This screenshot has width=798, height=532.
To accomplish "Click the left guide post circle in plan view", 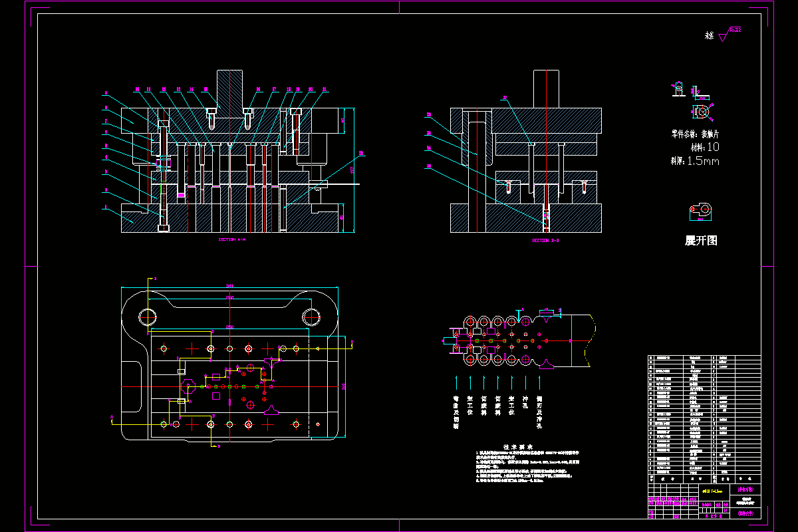I will click(148, 317).
